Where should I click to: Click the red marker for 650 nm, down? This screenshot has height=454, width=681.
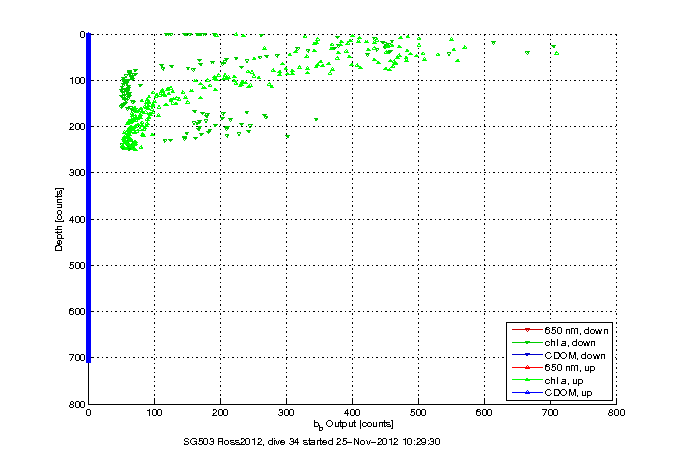pyautogui.click(x=526, y=330)
